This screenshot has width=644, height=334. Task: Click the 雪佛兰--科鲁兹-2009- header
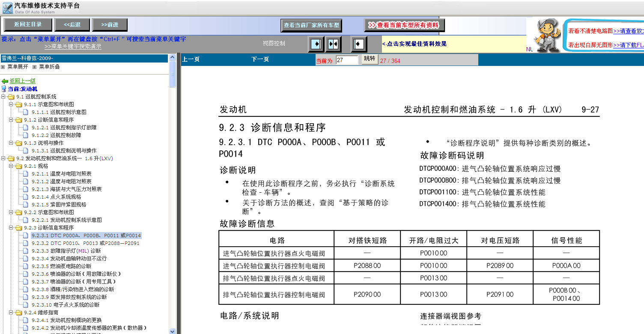pyautogui.click(x=84, y=58)
